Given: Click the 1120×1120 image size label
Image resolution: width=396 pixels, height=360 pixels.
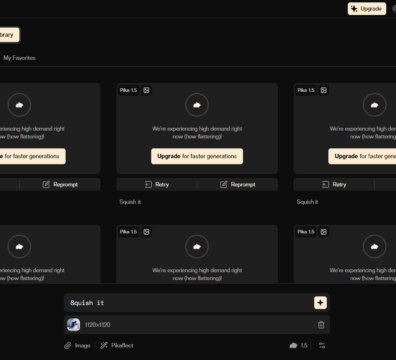Looking at the screenshot, I should (97, 325).
